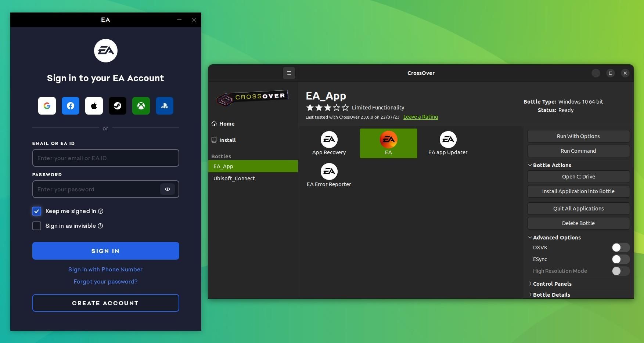Sign in using PlayStation Network

pyautogui.click(x=164, y=106)
